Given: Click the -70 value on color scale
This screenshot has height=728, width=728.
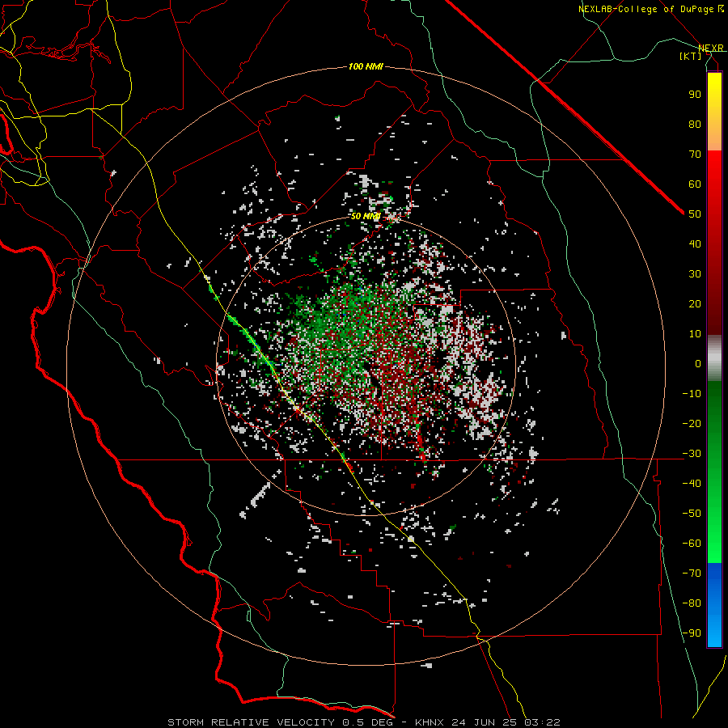Looking at the screenshot, I should [692, 574].
